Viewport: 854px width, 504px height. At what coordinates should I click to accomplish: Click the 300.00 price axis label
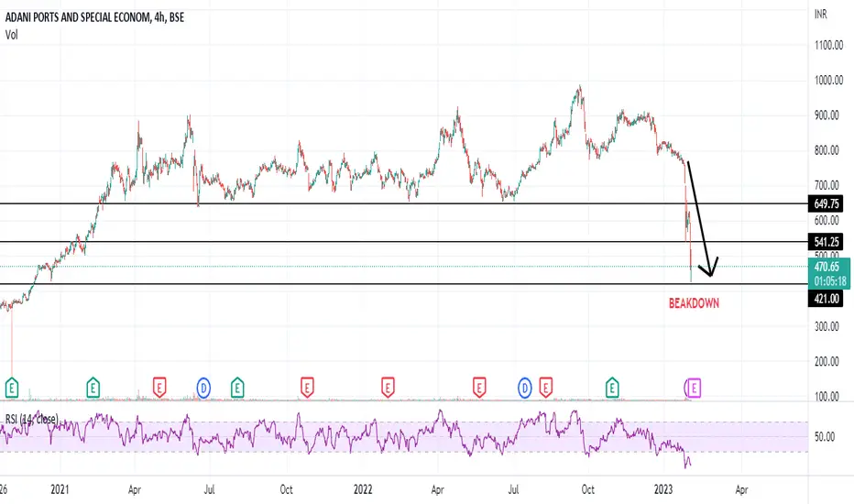[827, 326]
